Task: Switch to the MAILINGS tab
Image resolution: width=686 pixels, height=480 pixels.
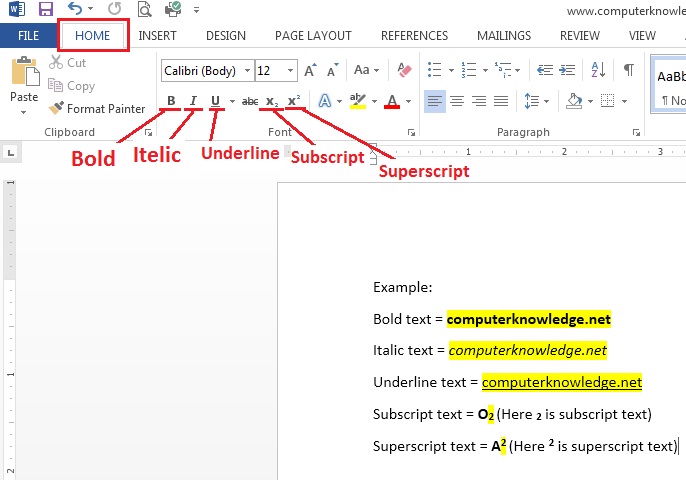Action: pos(504,35)
